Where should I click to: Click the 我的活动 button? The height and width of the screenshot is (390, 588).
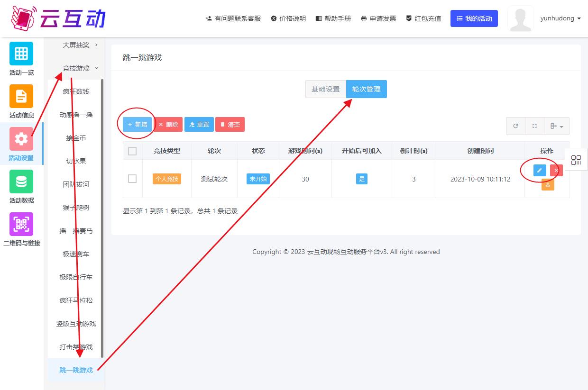click(x=474, y=18)
